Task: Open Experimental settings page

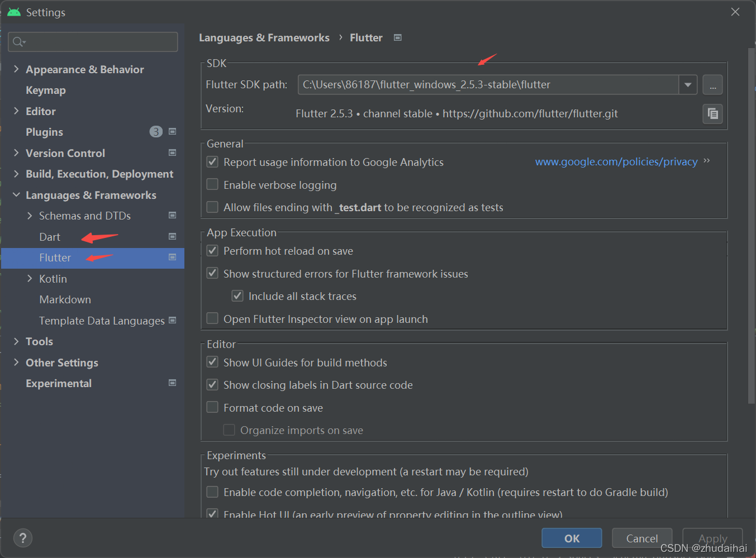Action: tap(59, 383)
